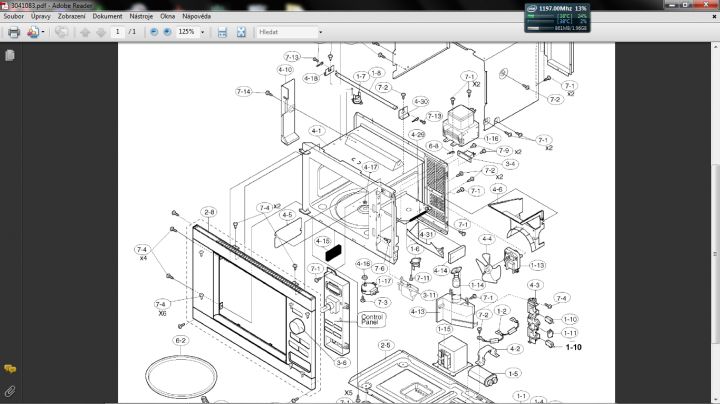Click part label 1-16 in diagram
720x404 pixels.
pos(492,138)
